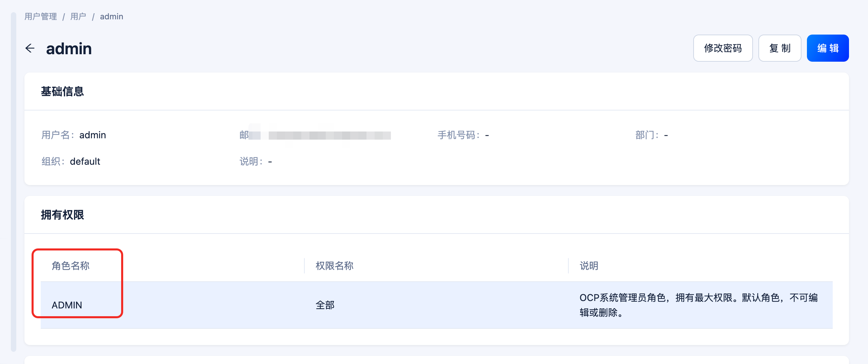Click the 基础信息 section heading
This screenshot has height=364, width=868.
pos(62,92)
